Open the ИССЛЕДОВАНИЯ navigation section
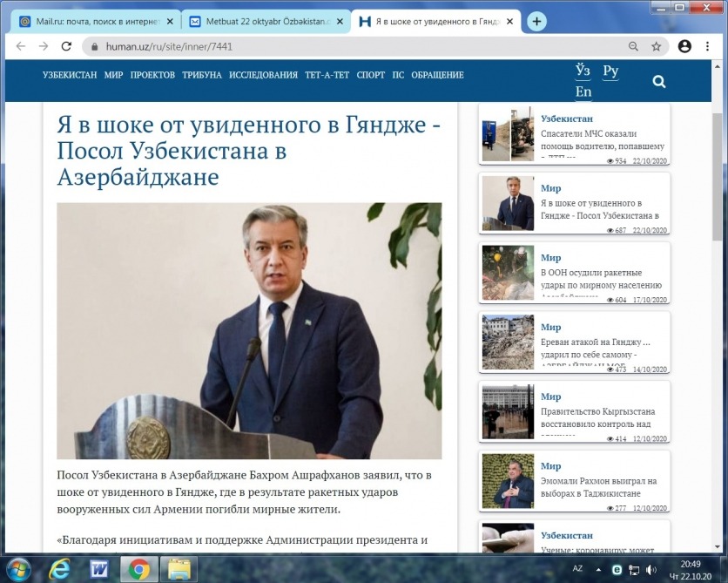 click(x=263, y=75)
